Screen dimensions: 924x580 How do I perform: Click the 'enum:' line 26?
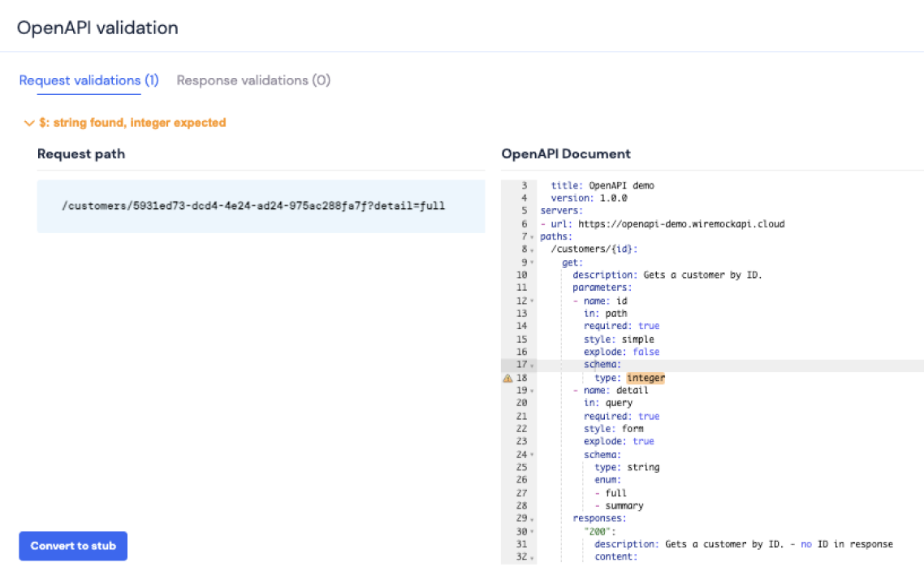click(607, 480)
